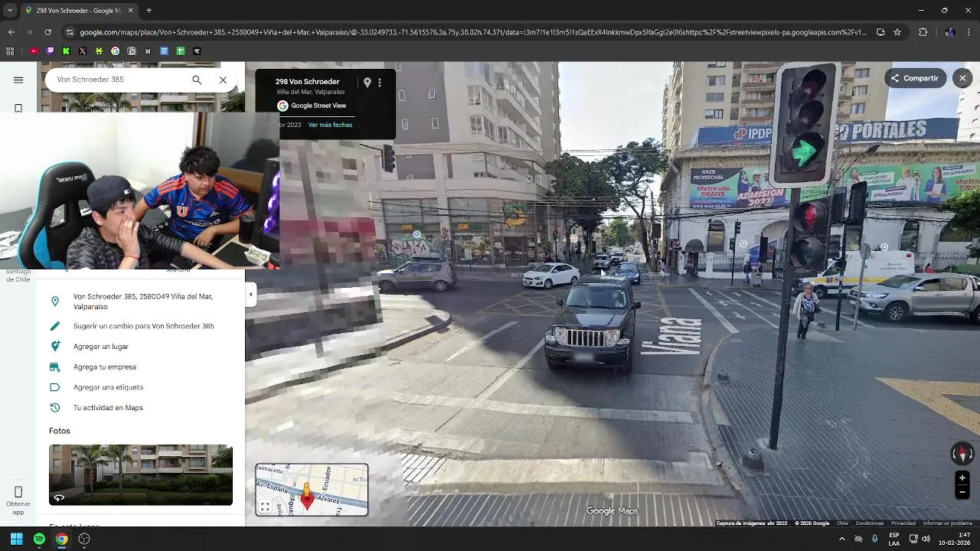980x551 pixels.
Task: Expand the minimap using its expand icon
Action: click(x=265, y=507)
